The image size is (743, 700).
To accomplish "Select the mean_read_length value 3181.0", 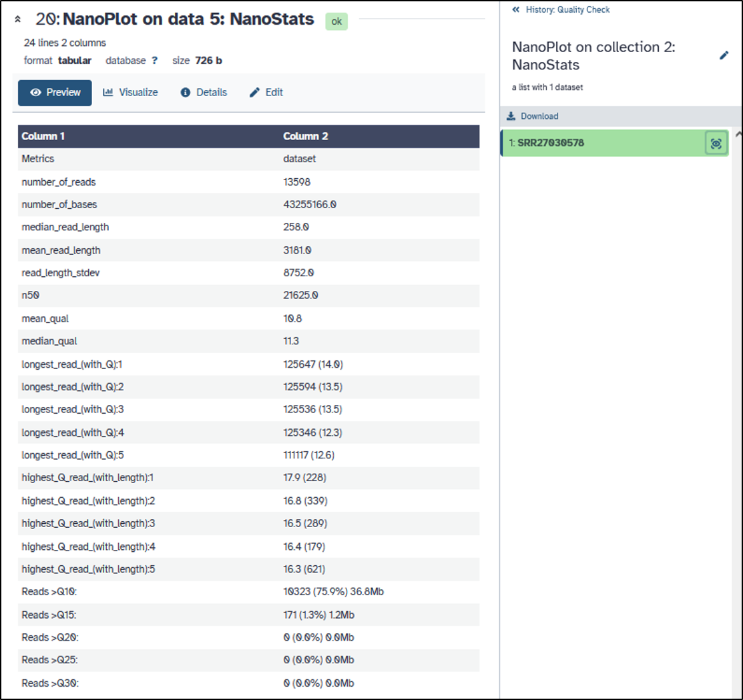I will (x=297, y=250).
